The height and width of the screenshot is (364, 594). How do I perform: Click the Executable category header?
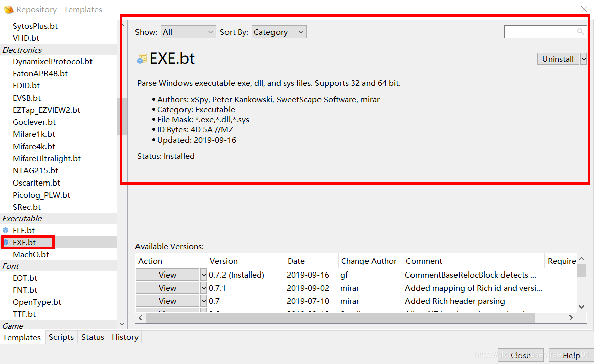[58, 218]
